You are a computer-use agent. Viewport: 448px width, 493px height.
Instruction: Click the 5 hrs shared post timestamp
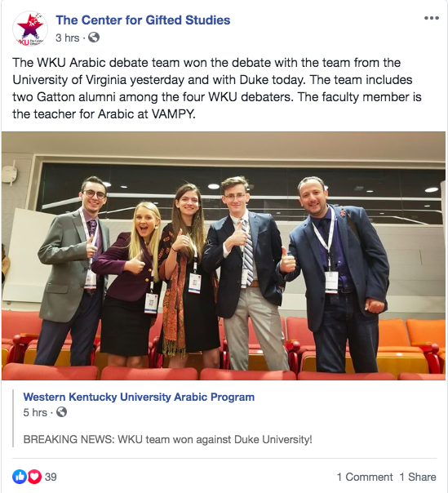pyautogui.click(x=35, y=412)
